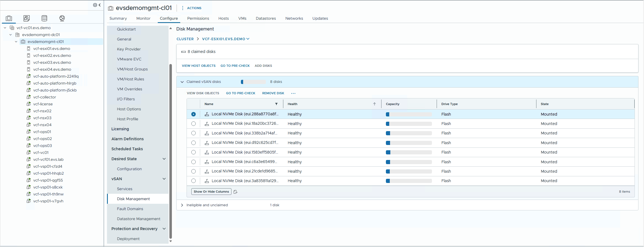Viewport: 644px width, 247px height.
Task: Click the CLUSTER breadcrumb link
Action: click(185, 39)
